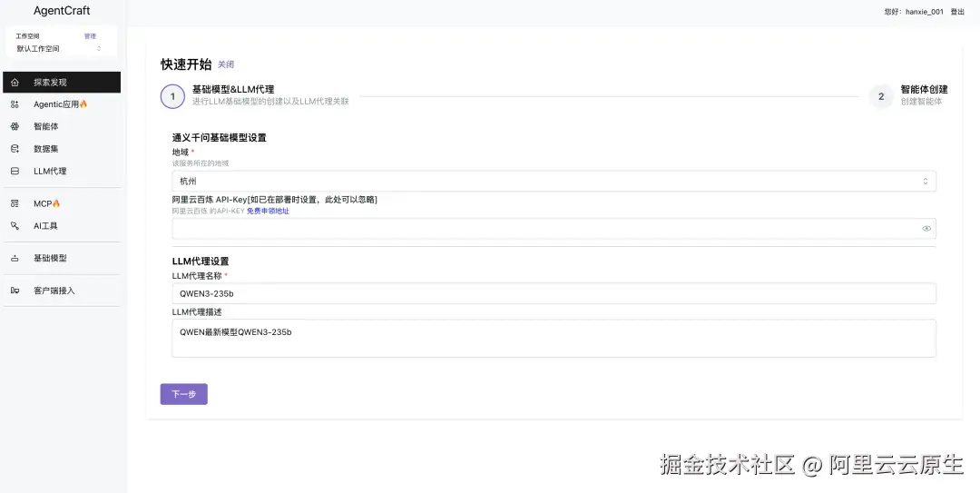Open 客户端接入 sidebar entry

[x=62, y=291]
